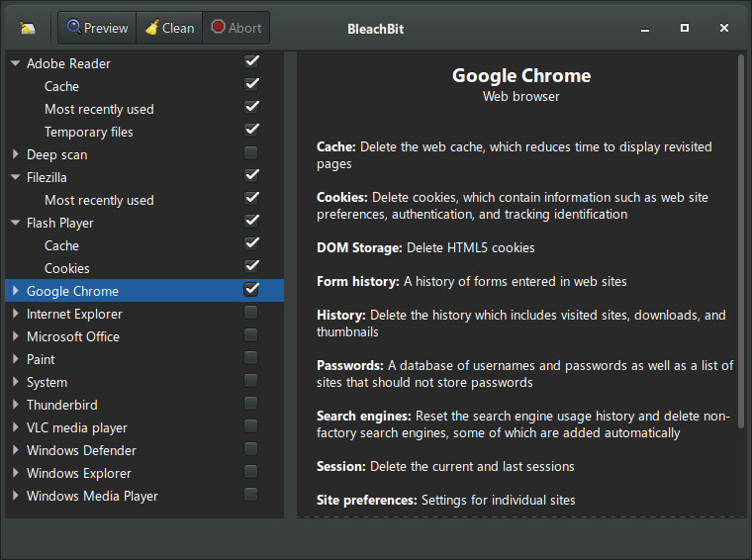Collapse the Flash Player tree node
Image resolution: width=752 pixels, height=560 pixels.
tap(16, 223)
